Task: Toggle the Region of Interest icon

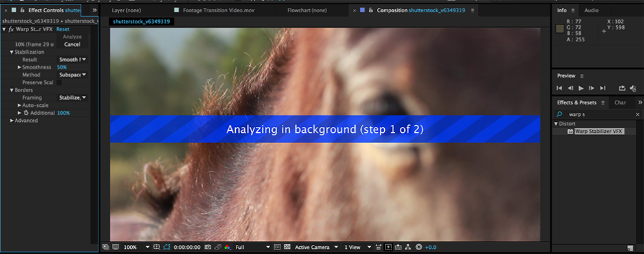Action: pyautogui.click(x=277, y=247)
